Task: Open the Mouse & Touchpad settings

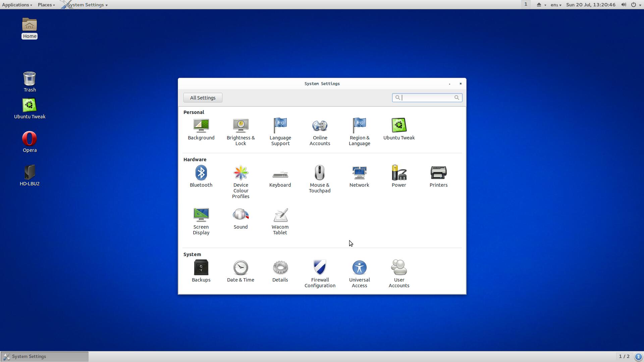Action: [x=319, y=179]
